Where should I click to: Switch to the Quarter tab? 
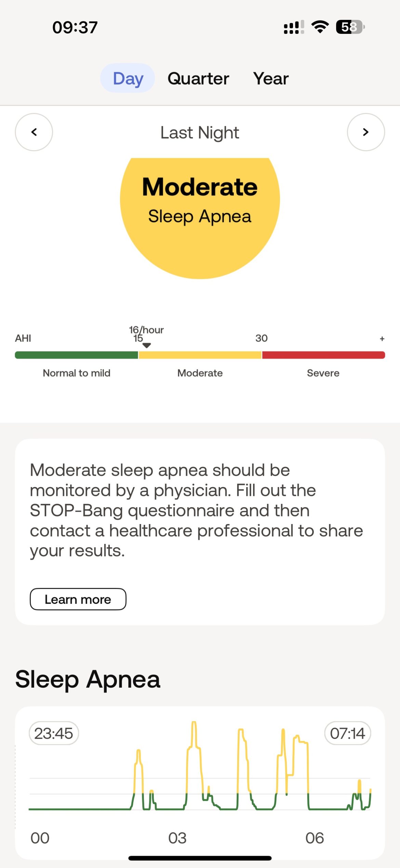(198, 78)
